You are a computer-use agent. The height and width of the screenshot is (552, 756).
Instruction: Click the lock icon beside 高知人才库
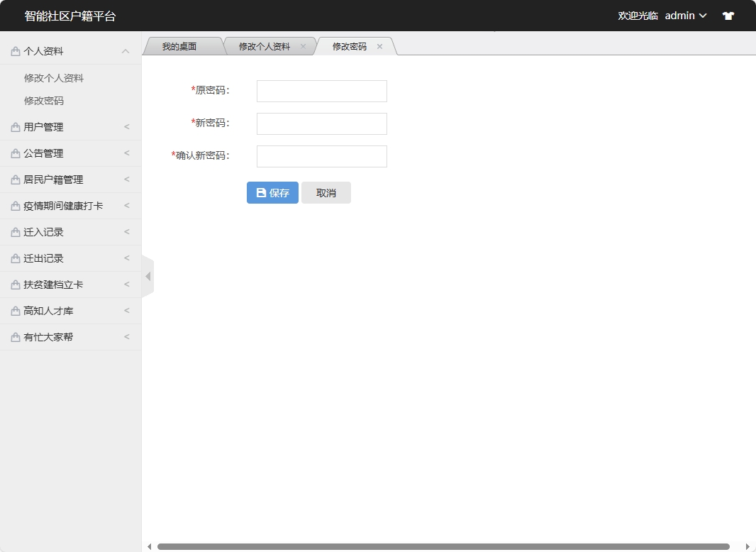[16, 311]
